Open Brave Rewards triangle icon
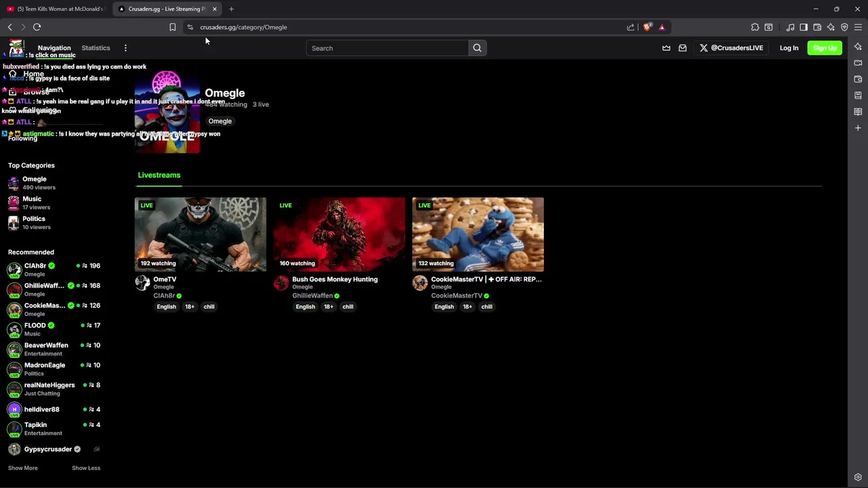The width and height of the screenshot is (868, 488). [x=662, y=27]
